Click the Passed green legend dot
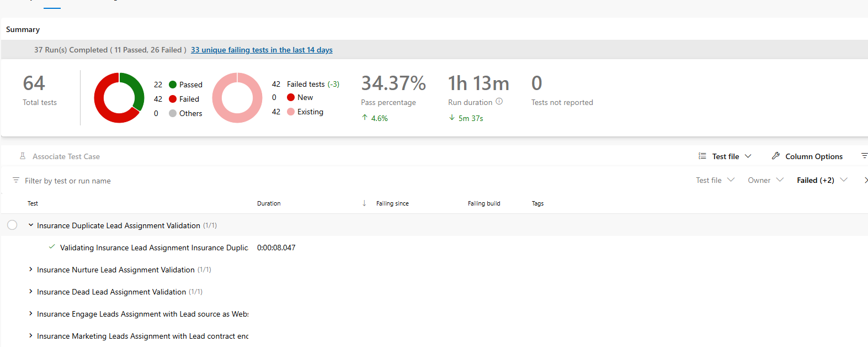 (173, 85)
